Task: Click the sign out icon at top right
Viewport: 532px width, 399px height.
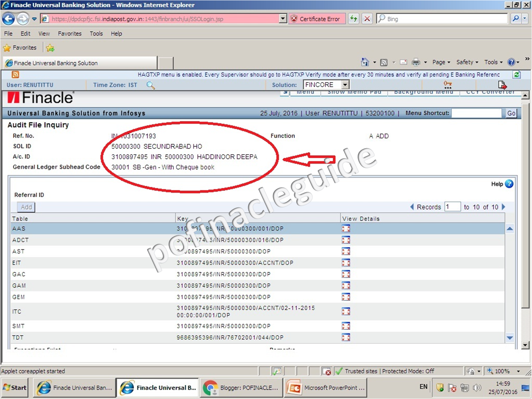Action: [x=502, y=85]
